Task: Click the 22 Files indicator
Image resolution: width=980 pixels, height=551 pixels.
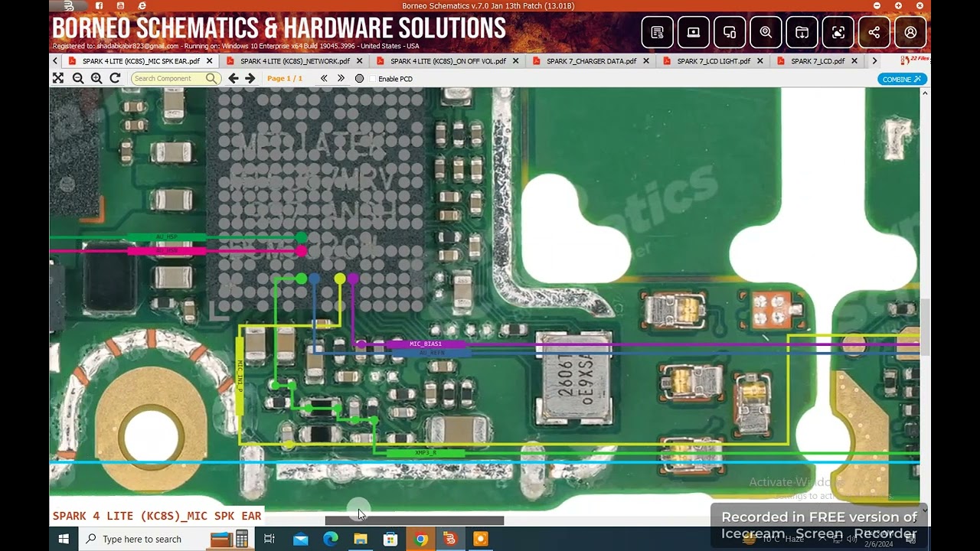Action: click(x=915, y=60)
